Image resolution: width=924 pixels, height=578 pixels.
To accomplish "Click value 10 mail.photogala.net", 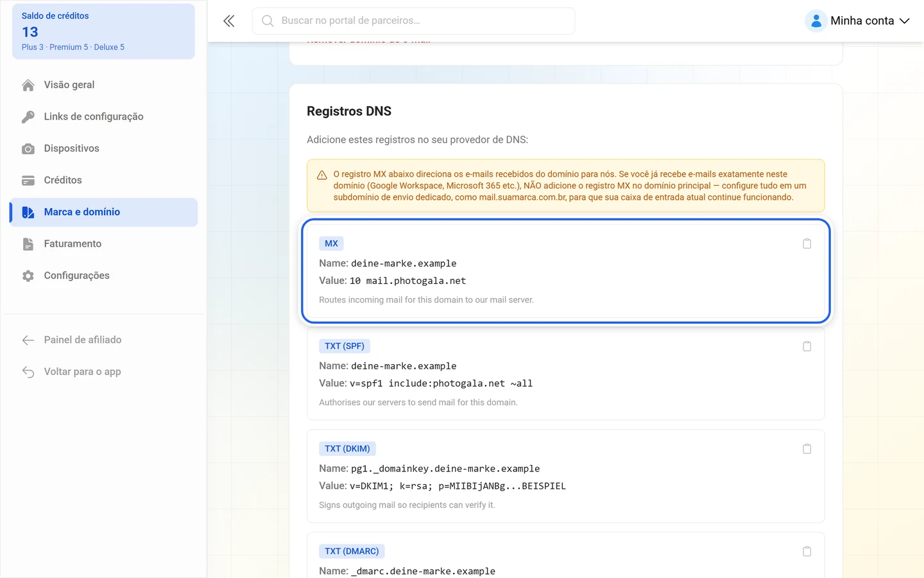I will (x=408, y=281).
